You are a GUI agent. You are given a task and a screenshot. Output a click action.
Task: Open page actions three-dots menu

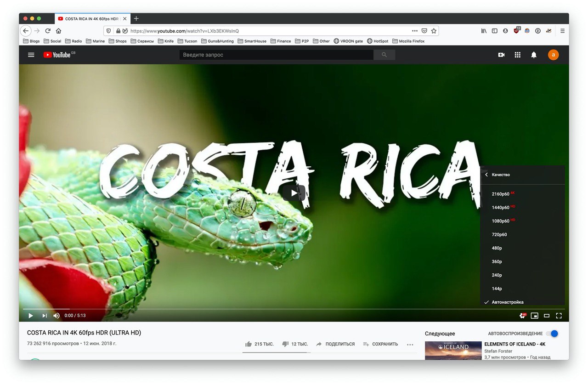pos(415,31)
